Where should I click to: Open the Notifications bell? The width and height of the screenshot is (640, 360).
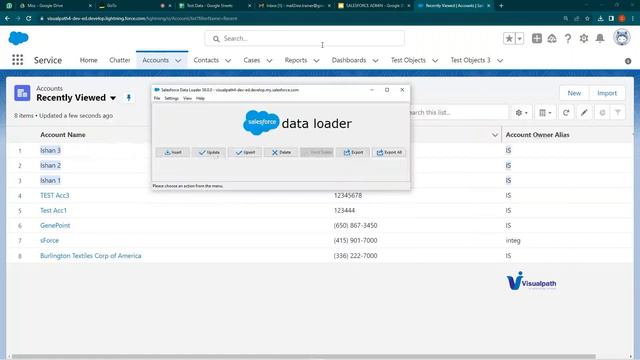(600, 38)
